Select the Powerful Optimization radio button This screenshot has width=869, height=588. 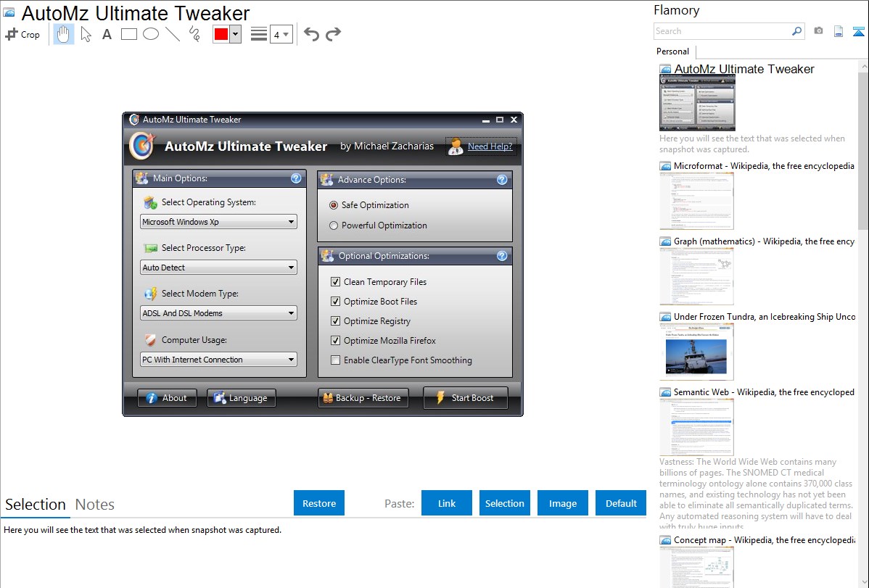coord(334,225)
